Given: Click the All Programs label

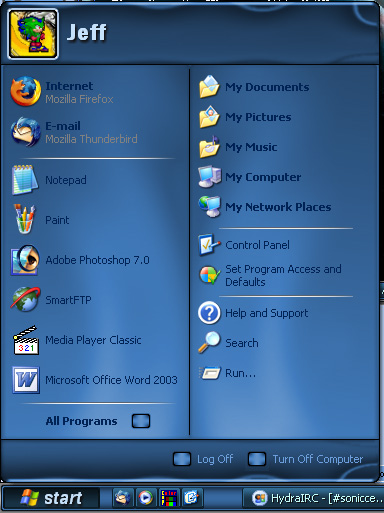Looking at the screenshot, I should [81, 421].
